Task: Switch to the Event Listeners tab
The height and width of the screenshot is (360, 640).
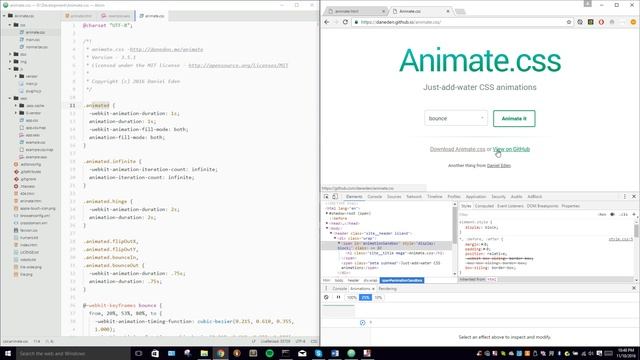Action: pyautogui.click(x=510, y=206)
